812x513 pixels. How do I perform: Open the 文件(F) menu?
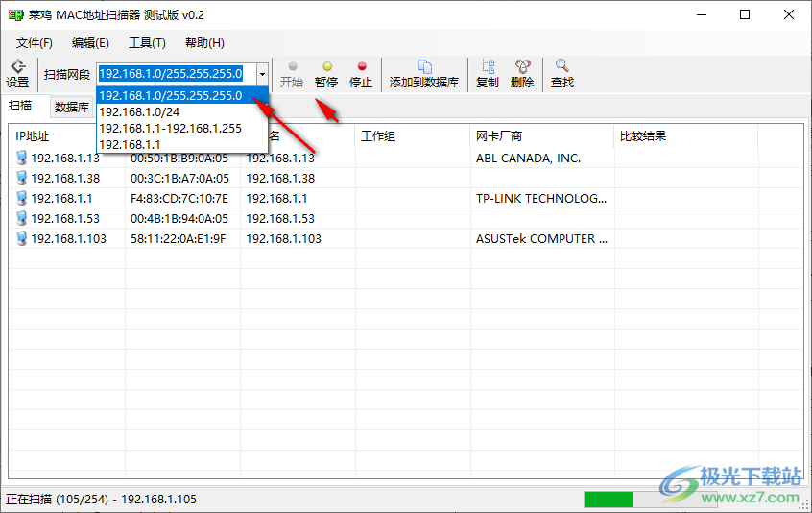tap(35, 43)
